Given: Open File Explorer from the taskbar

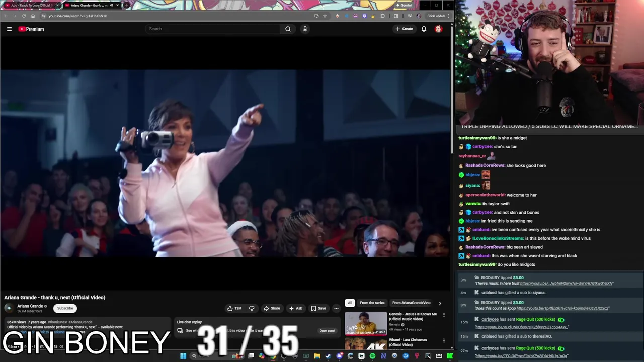Looking at the screenshot, I should (x=317, y=356).
